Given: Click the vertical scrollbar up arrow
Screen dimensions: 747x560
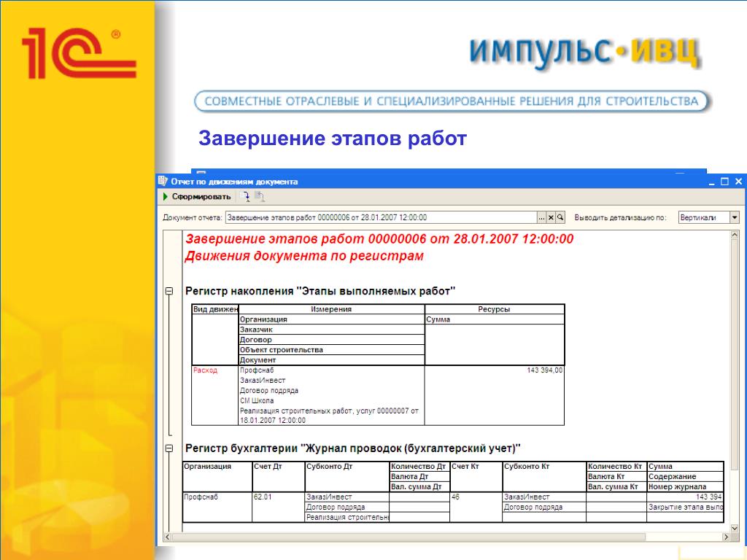Looking at the screenshot, I should (735, 236).
